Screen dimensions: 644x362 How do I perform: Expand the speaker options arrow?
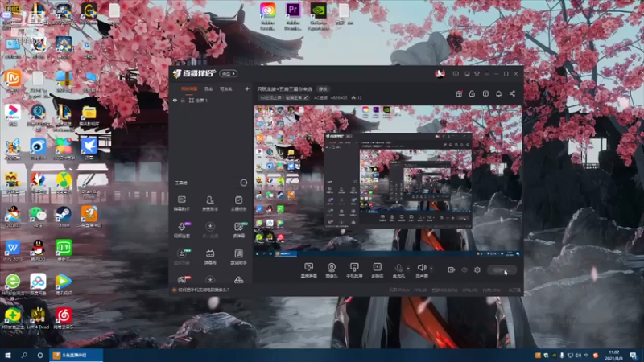pos(431,269)
